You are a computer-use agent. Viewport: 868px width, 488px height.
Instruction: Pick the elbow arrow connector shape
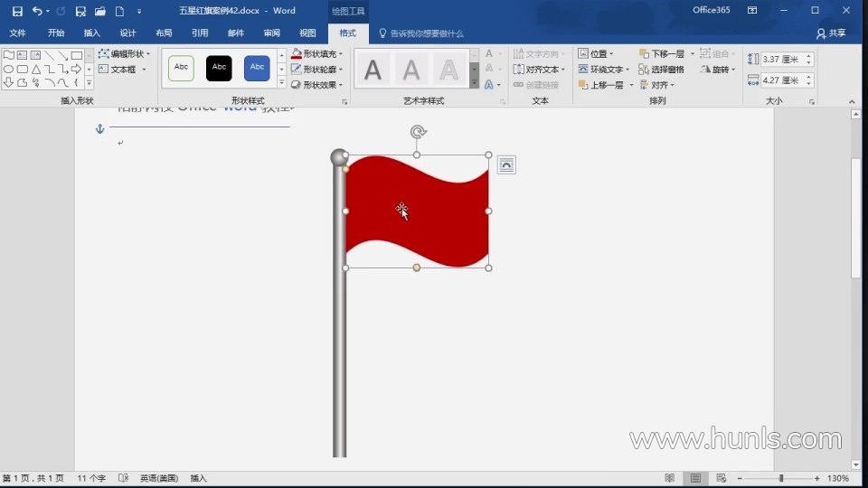tap(63, 70)
